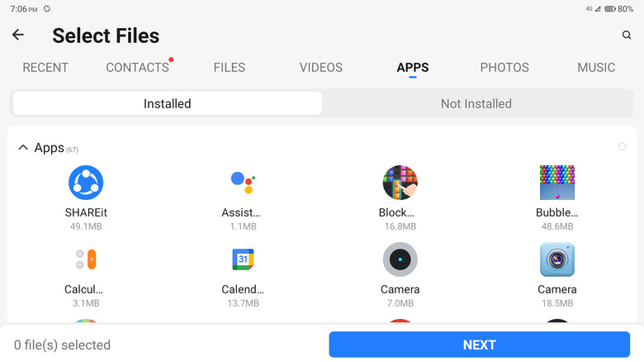
Task: Select the Google Assistant app icon
Action: click(x=243, y=183)
